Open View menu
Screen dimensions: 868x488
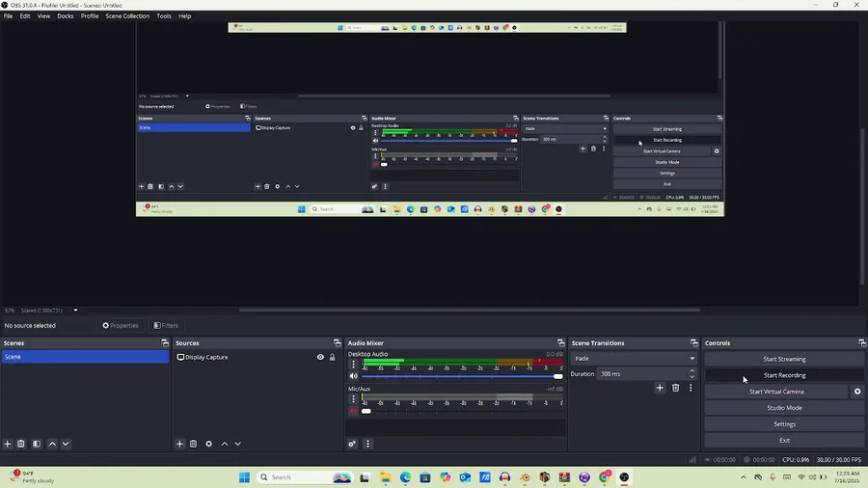pyautogui.click(x=43, y=16)
